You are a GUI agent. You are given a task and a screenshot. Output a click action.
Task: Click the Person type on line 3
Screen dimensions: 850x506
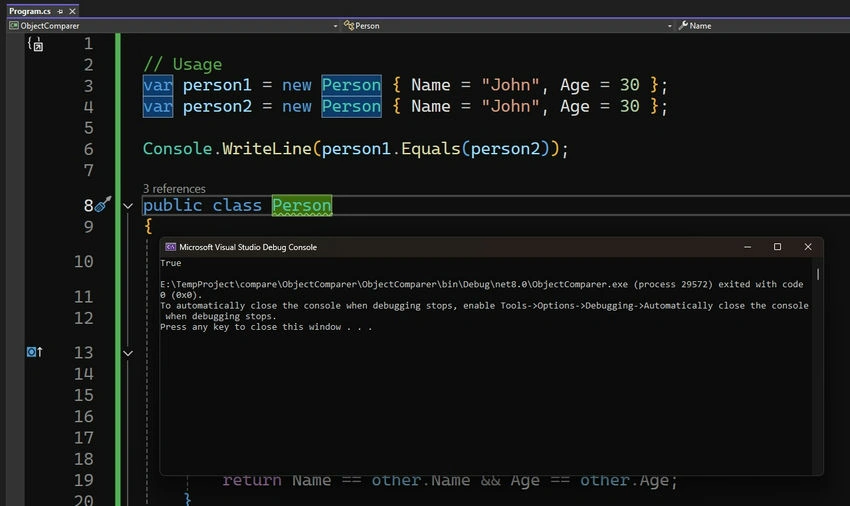(351, 85)
